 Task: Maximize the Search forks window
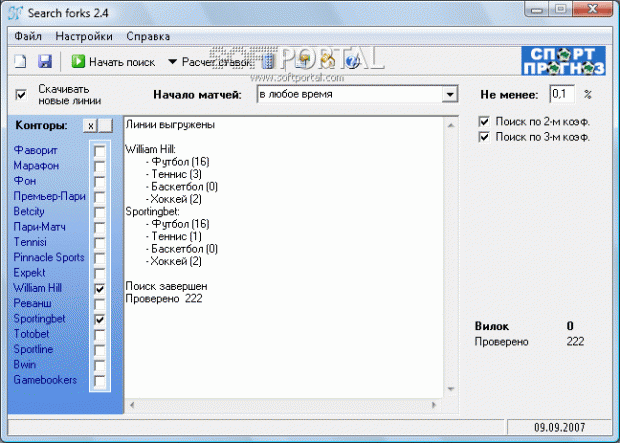click(x=560, y=9)
